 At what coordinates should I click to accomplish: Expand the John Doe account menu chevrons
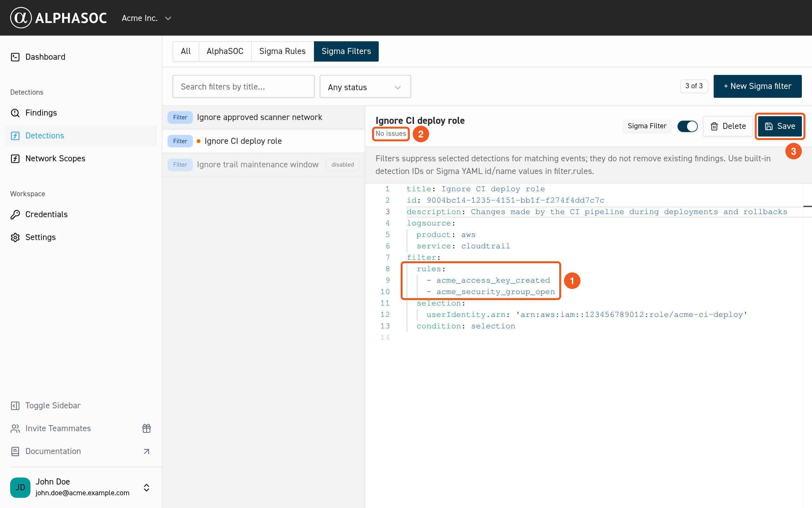click(x=147, y=487)
